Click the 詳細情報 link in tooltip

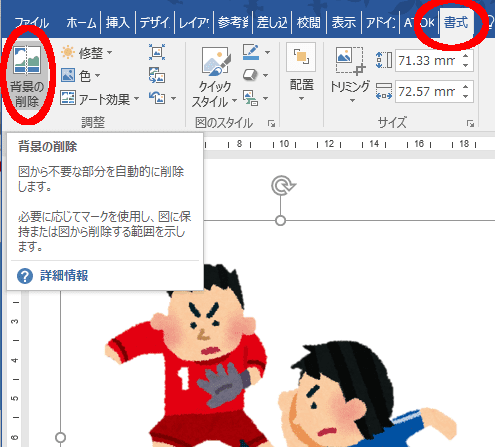tap(64, 276)
